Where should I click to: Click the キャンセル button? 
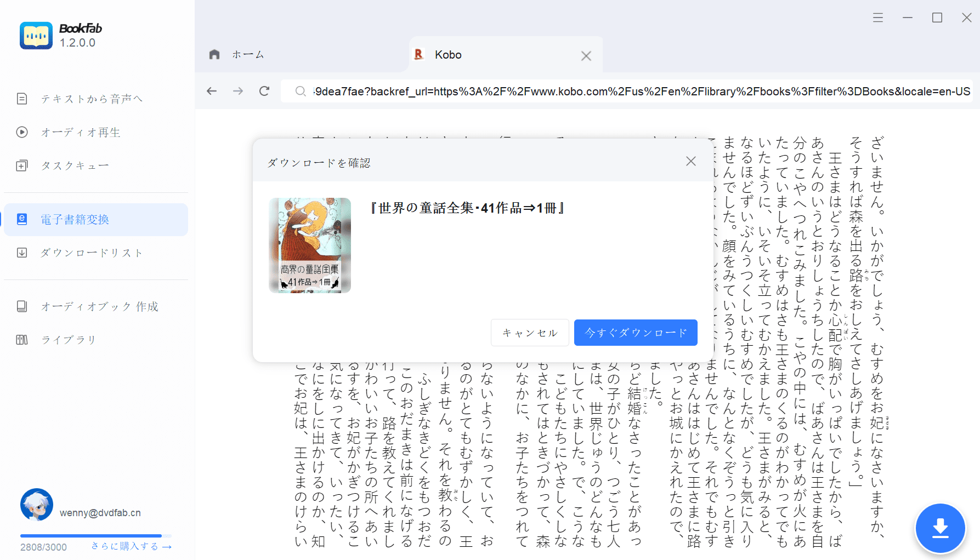(x=530, y=333)
